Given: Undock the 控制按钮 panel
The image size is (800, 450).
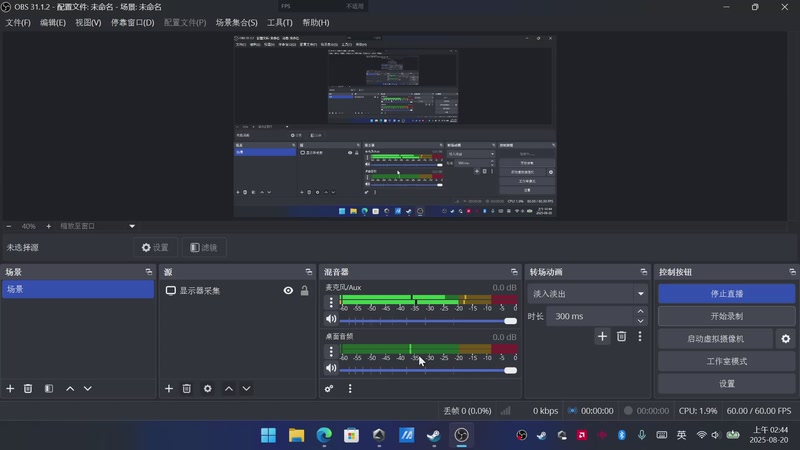Looking at the screenshot, I should click(792, 272).
